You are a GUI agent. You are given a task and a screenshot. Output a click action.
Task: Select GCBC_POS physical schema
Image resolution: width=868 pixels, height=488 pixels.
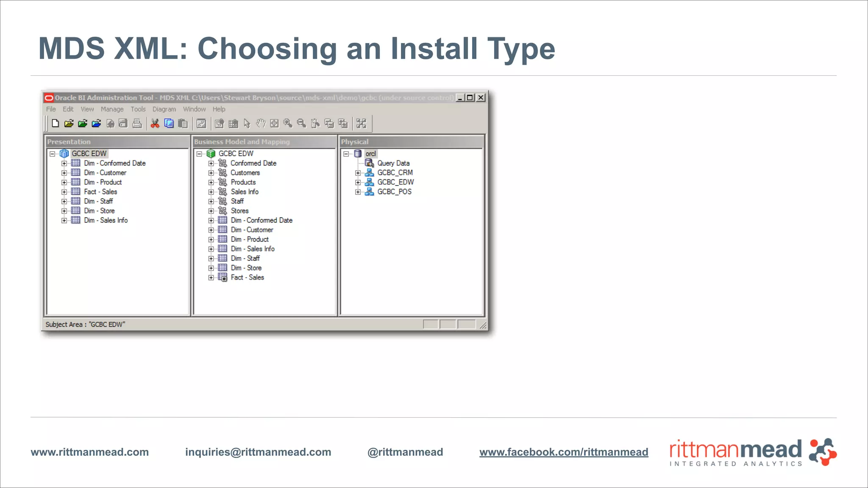point(394,192)
